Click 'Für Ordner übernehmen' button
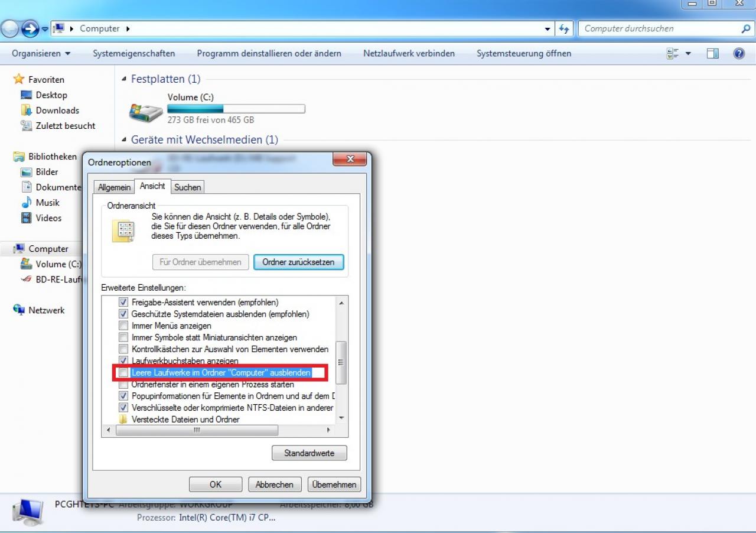This screenshot has height=533, width=756. click(x=200, y=262)
